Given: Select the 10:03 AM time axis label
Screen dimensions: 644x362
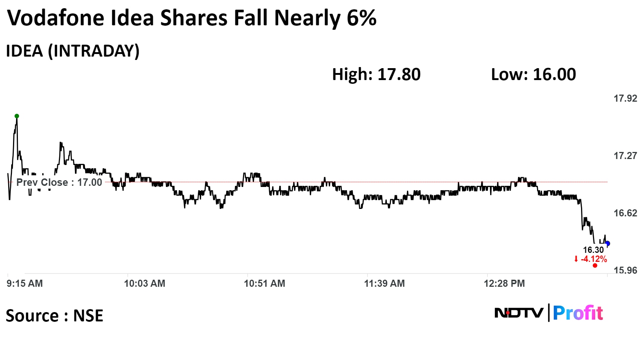Looking at the screenshot, I should 145,283.
